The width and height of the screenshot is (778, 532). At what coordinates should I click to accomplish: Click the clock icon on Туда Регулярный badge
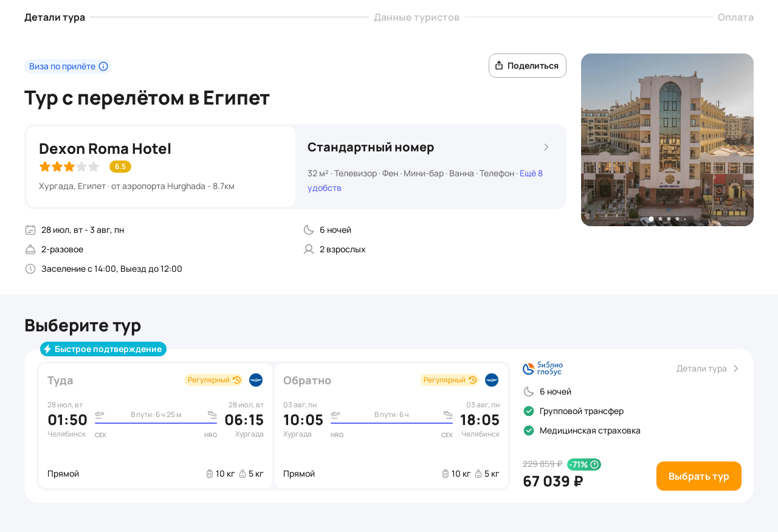[236, 380]
